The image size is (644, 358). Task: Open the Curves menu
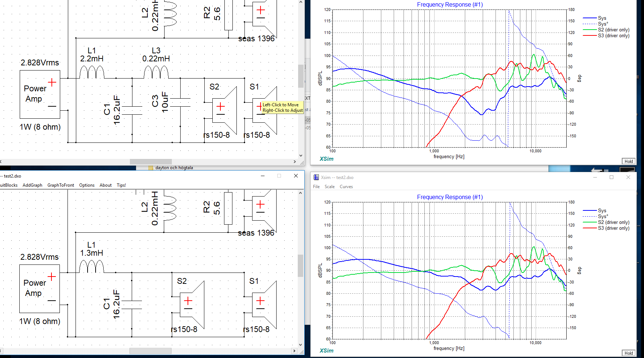pyautogui.click(x=346, y=187)
